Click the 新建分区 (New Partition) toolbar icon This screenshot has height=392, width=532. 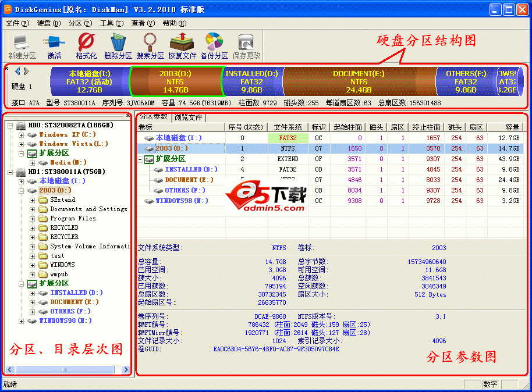point(22,43)
